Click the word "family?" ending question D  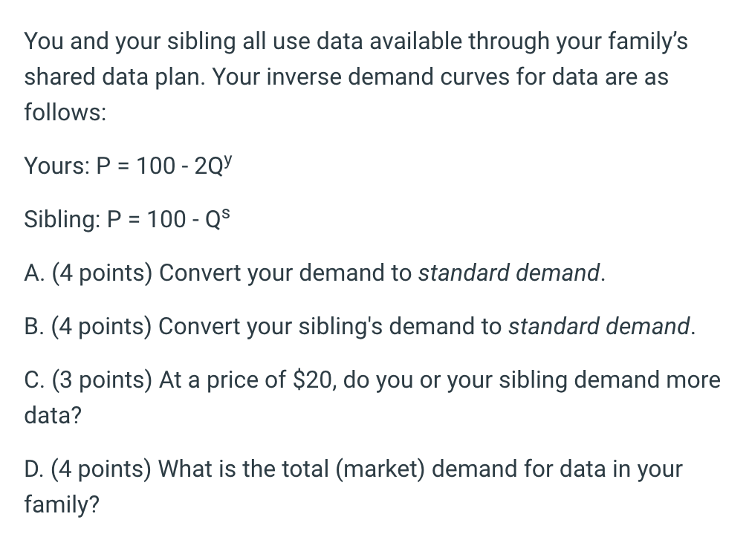coord(61,505)
